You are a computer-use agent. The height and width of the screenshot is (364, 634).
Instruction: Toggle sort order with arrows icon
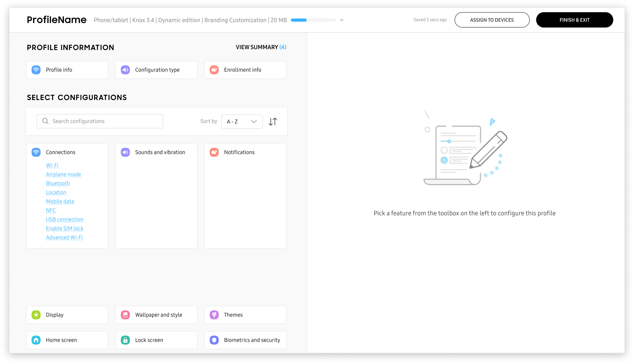(x=273, y=122)
